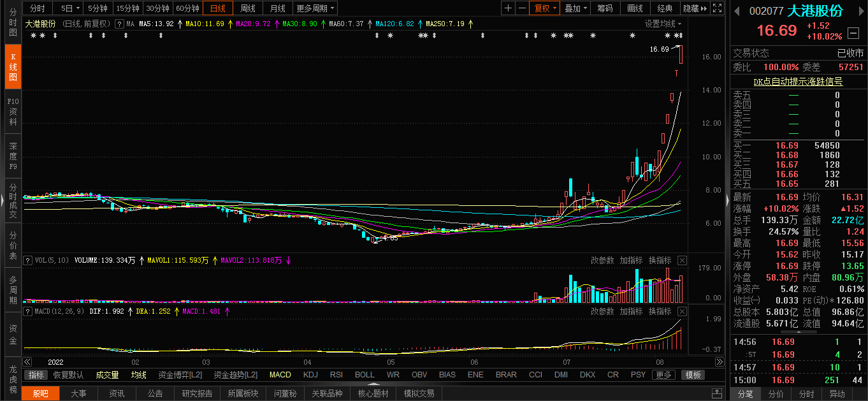Image resolution: width=868 pixels, height=401 pixels.
Task: Click the fullscreen expand icon
Action: [717, 8]
